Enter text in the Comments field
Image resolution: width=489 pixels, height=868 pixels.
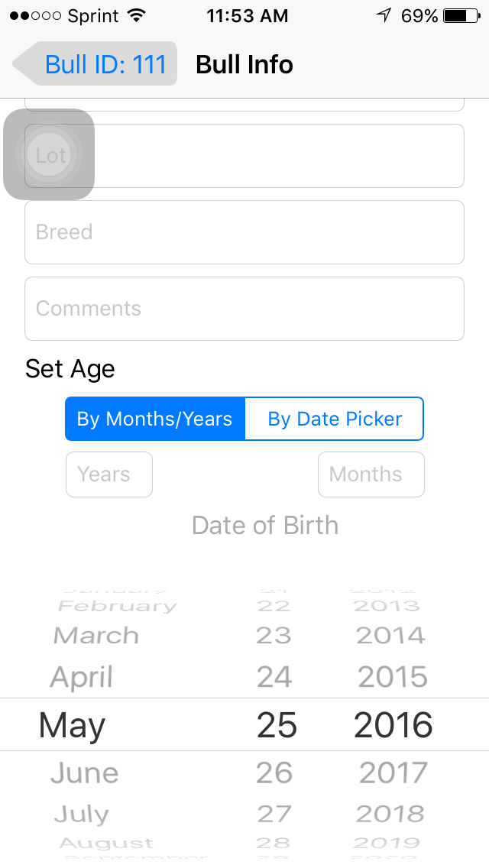click(x=244, y=309)
